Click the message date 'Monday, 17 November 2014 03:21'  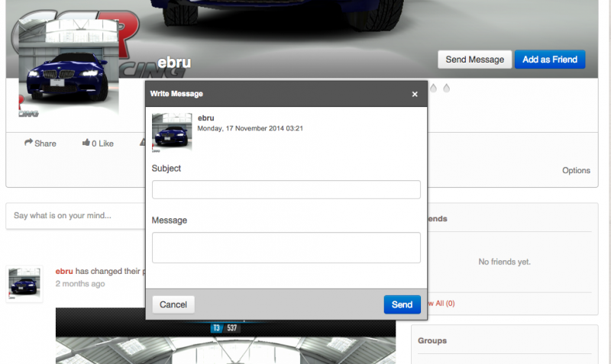pyautogui.click(x=251, y=128)
